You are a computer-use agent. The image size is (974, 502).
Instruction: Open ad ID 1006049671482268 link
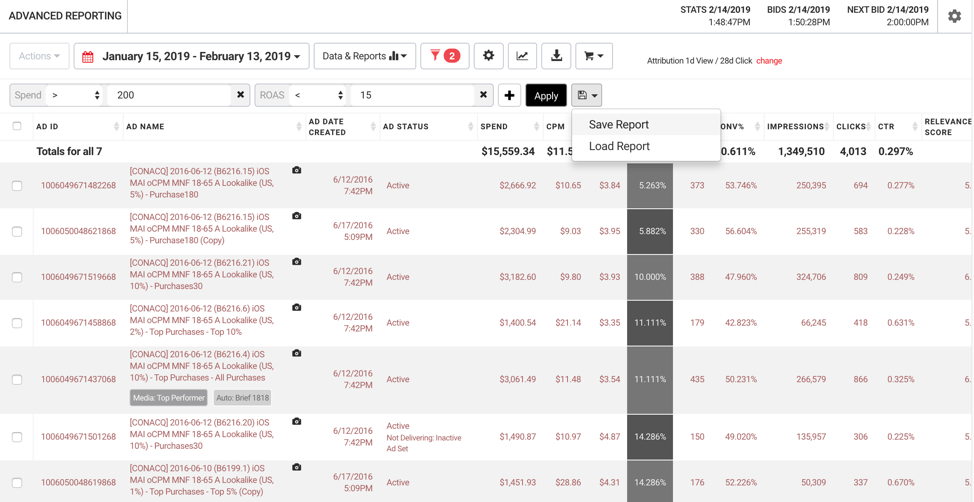pos(78,185)
